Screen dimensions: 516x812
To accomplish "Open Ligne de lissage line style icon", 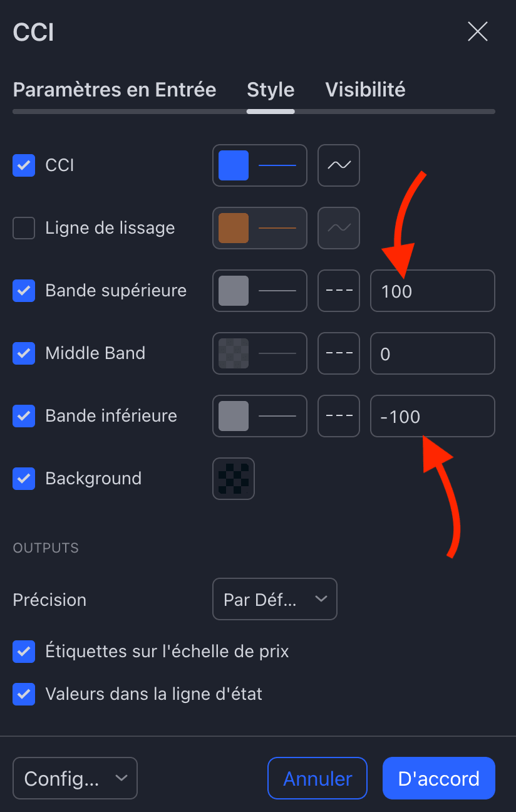I will pos(339,228).
